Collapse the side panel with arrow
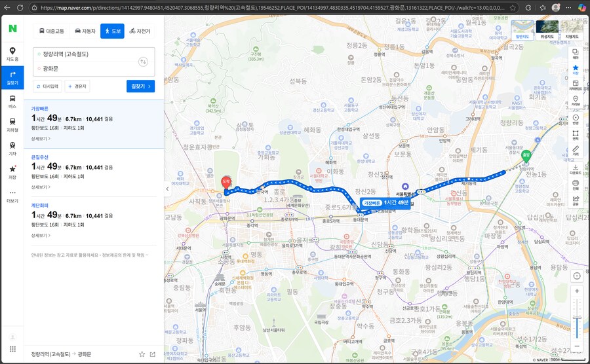 coord(167,189)
